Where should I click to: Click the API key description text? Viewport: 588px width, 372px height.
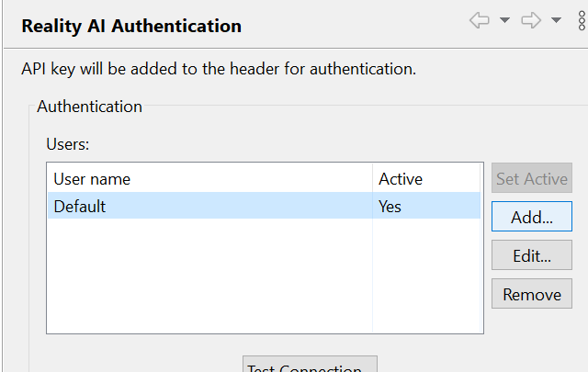tap(219, 69)
